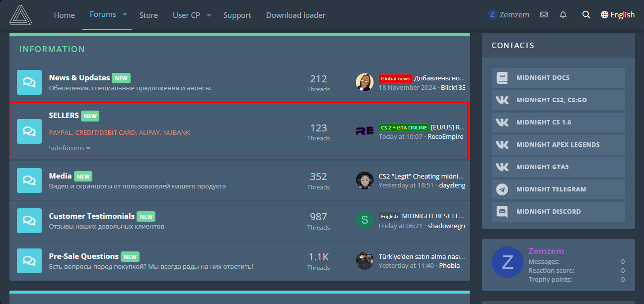Click dayzleng's avatar in Media row
644x304 pixels.
(364, 181)
